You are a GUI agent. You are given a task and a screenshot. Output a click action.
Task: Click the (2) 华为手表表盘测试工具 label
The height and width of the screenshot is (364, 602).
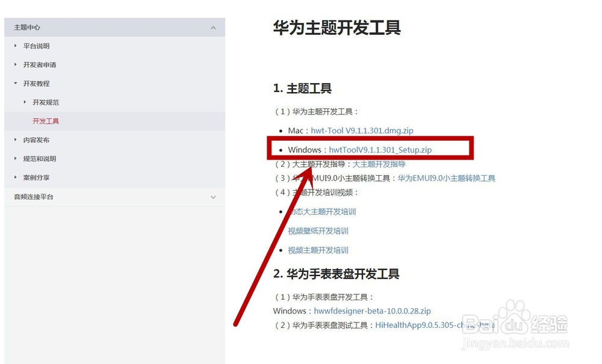pos(324,325)
